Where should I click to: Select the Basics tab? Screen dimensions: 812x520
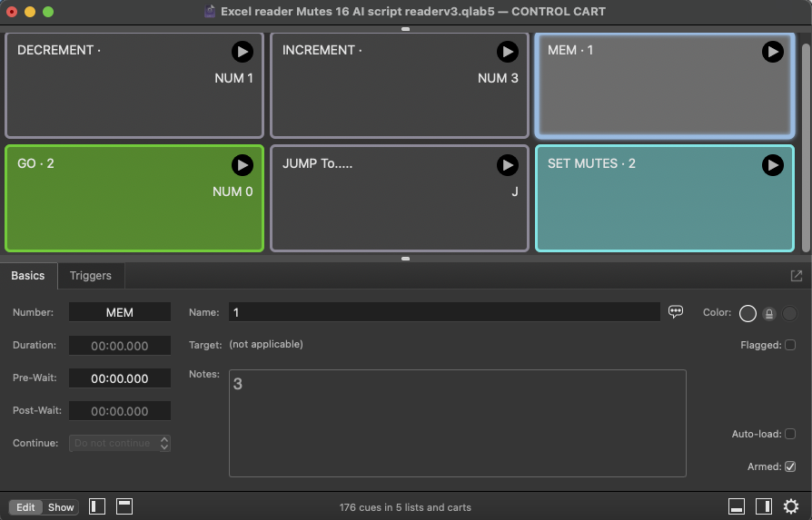click(x=28, y=276)
